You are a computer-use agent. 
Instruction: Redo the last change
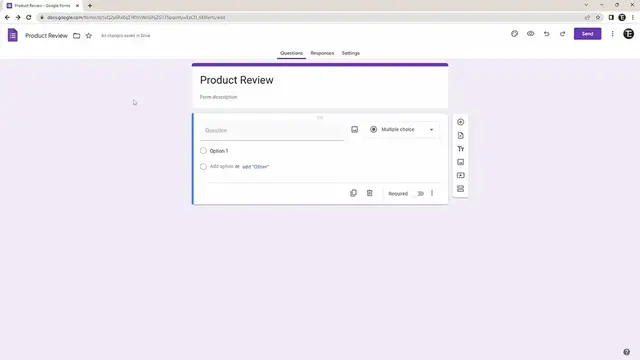click(x=562, y=34)
